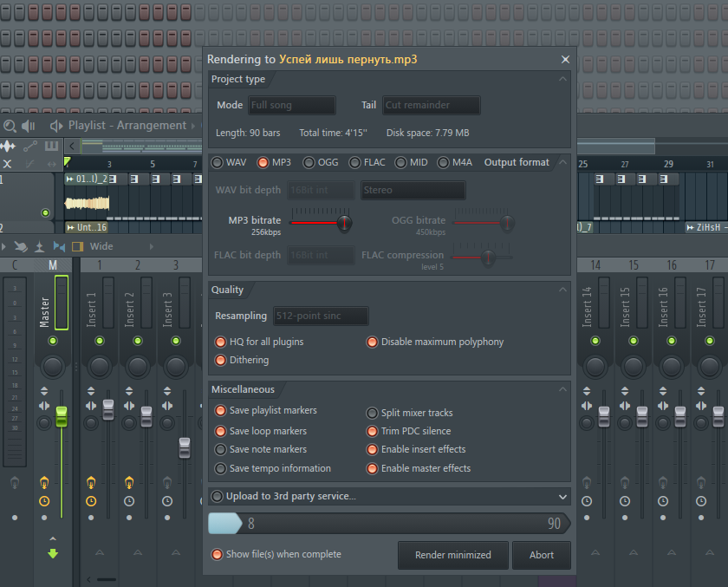Click Playlist - Arrangement menu label
The image size is (728, 587).
[127, 126]
